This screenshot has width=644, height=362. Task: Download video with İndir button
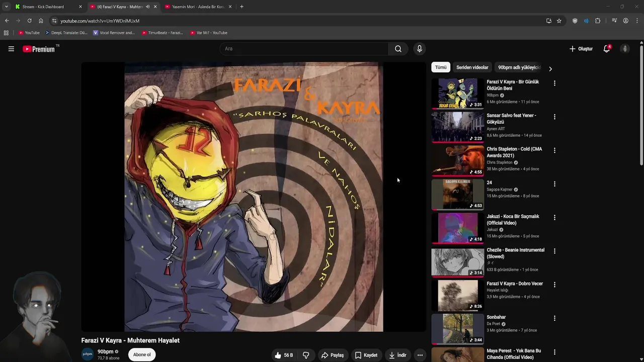tap(397, 355)
